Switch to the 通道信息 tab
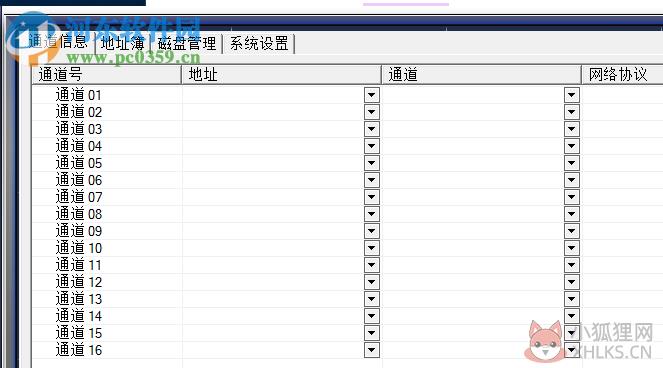This screenshot has height=368, width=663. [58, 42]
